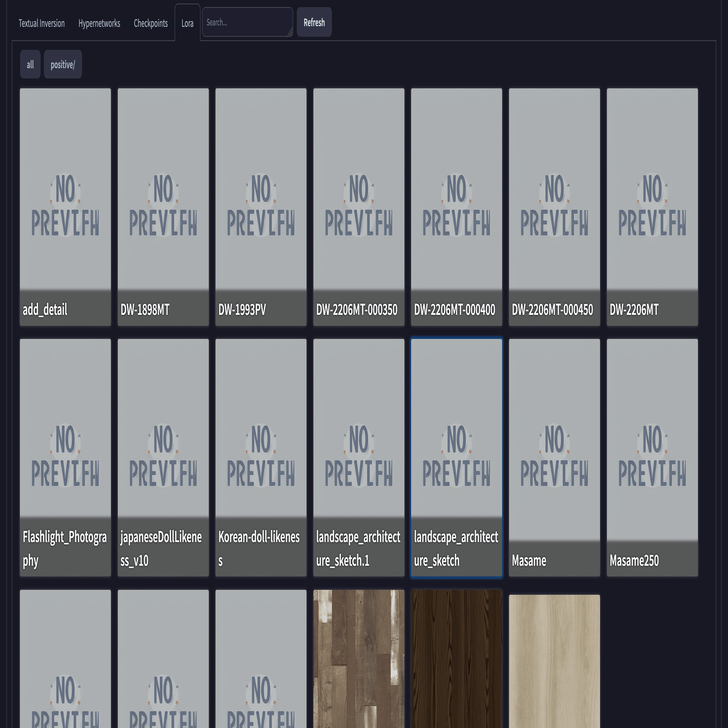Switch to the Checkpoints tab
Screen dimensions: 728x728
(x=151, y=23)
